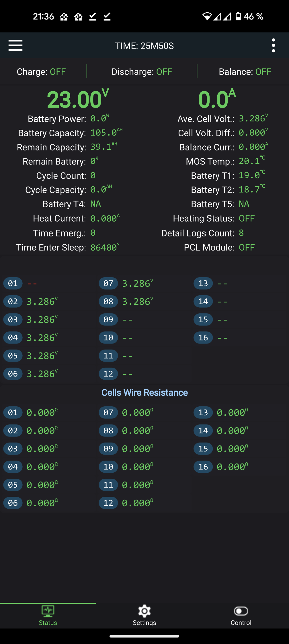Screen dimensions: 289x644
Task: Tap the PCL Module OFF value
Action: (247, 247)
